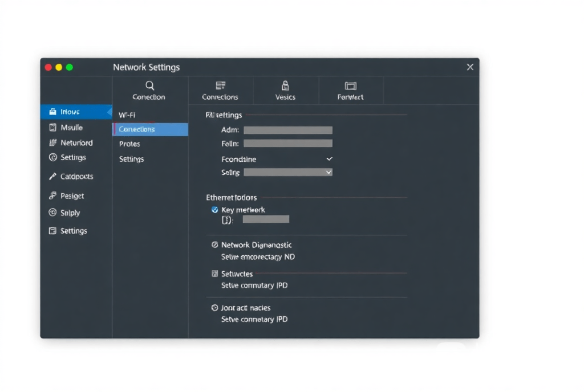Screen dimensions: 584x392
Task: Select the Vesics lock icon
Action: click(285, 85)
